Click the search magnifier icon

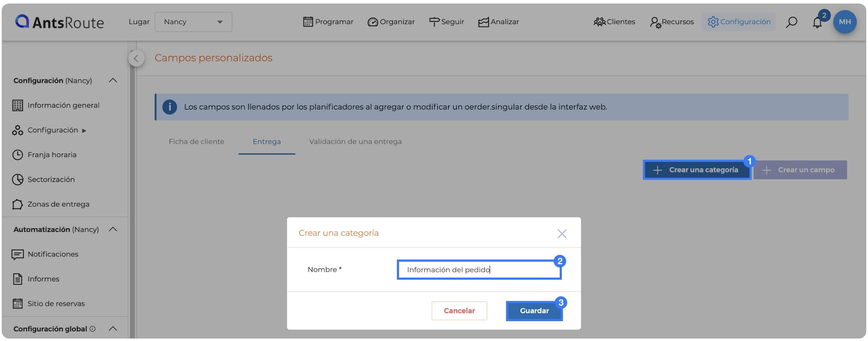pos(791,22)
